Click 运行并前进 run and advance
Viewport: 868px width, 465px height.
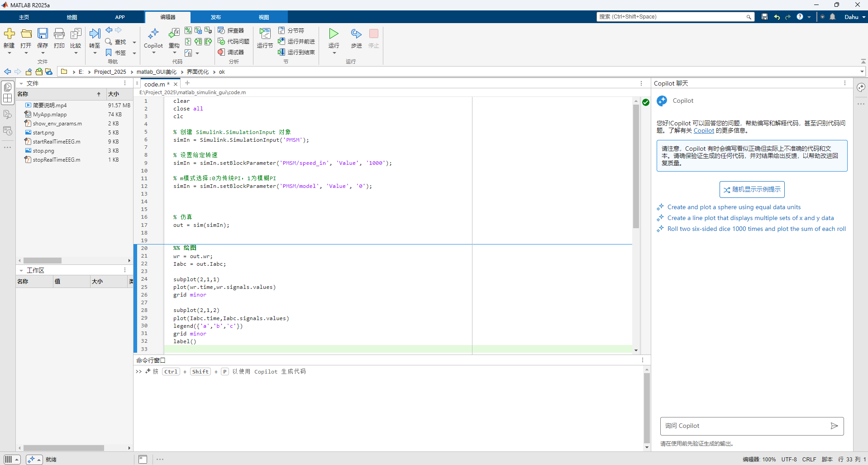click(x=296, y=41)
